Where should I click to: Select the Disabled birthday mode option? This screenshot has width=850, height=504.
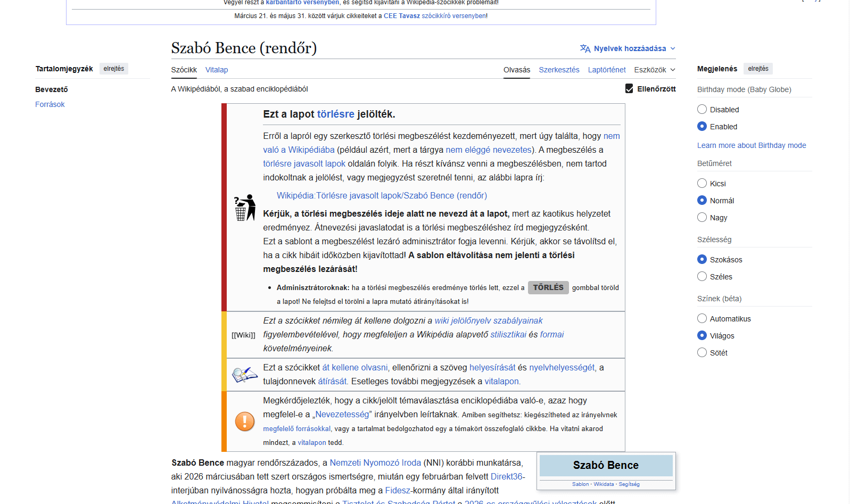point(702,110)
